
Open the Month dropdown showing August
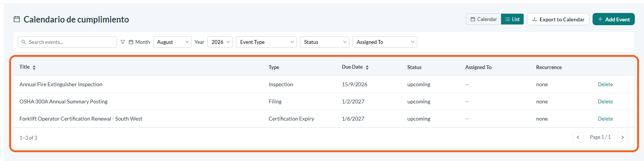click(x=172, y=42)
